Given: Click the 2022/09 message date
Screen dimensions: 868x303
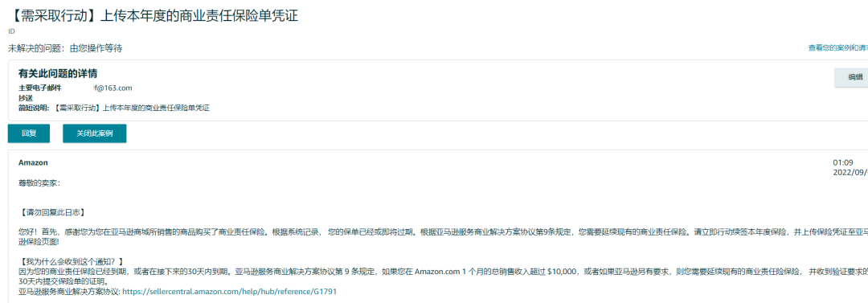Looking at the screenshot, I should pos(850,172).
